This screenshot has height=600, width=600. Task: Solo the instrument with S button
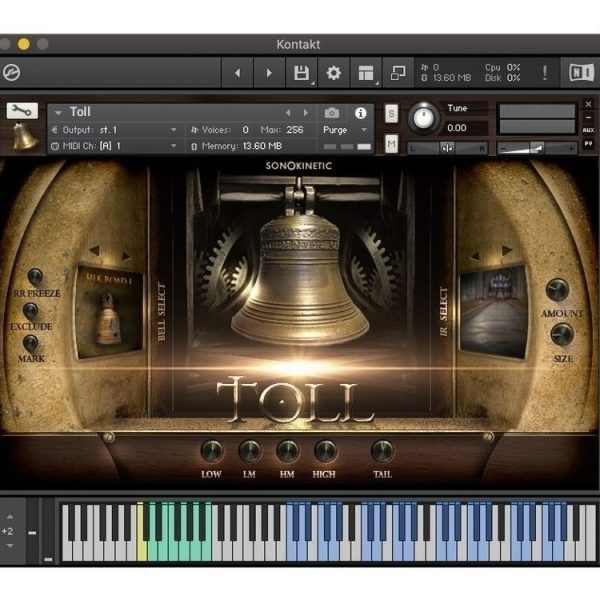pyautogui.click(x=391, y=114)
